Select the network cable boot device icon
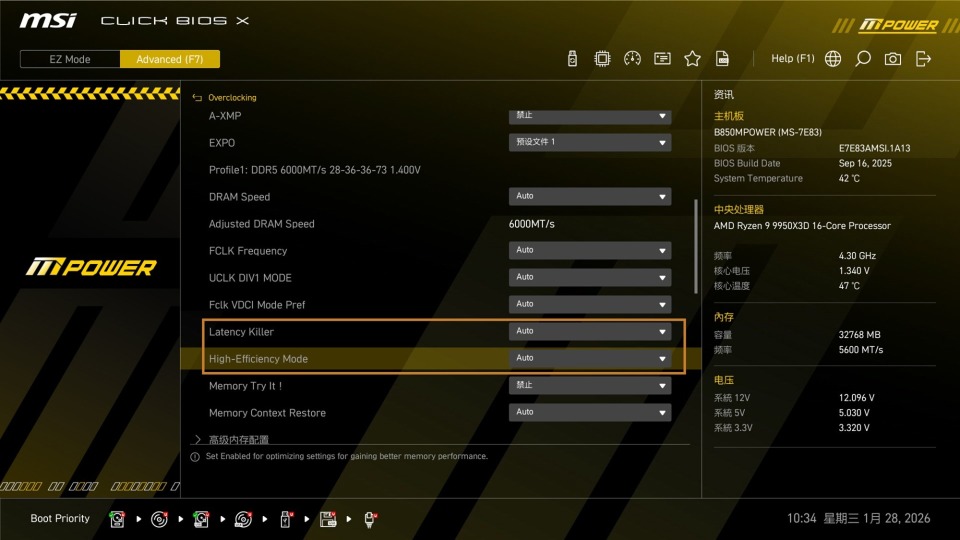The width and height of the screenshot is (960, 540). click(370, 519)
